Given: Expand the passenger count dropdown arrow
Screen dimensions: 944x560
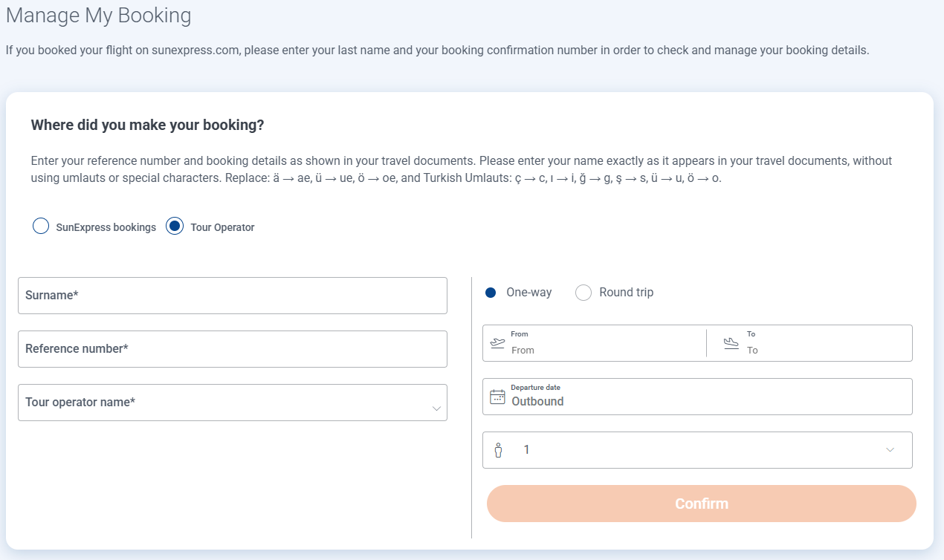Looking at the screenshot, I should tap(890, 450).
